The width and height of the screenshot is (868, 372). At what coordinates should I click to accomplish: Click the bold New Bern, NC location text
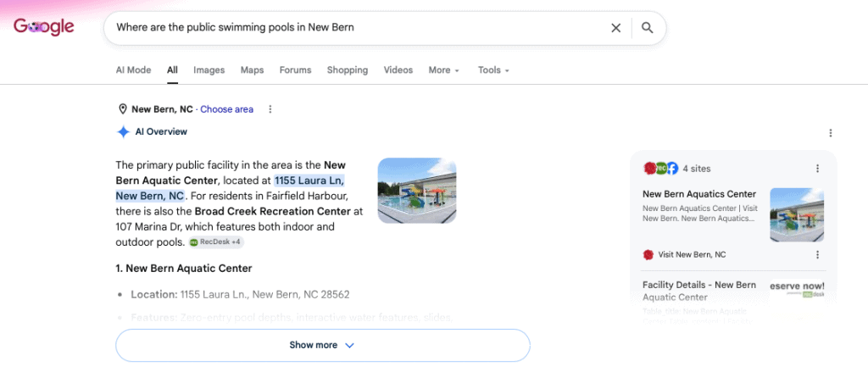click(x=162, y=109)
